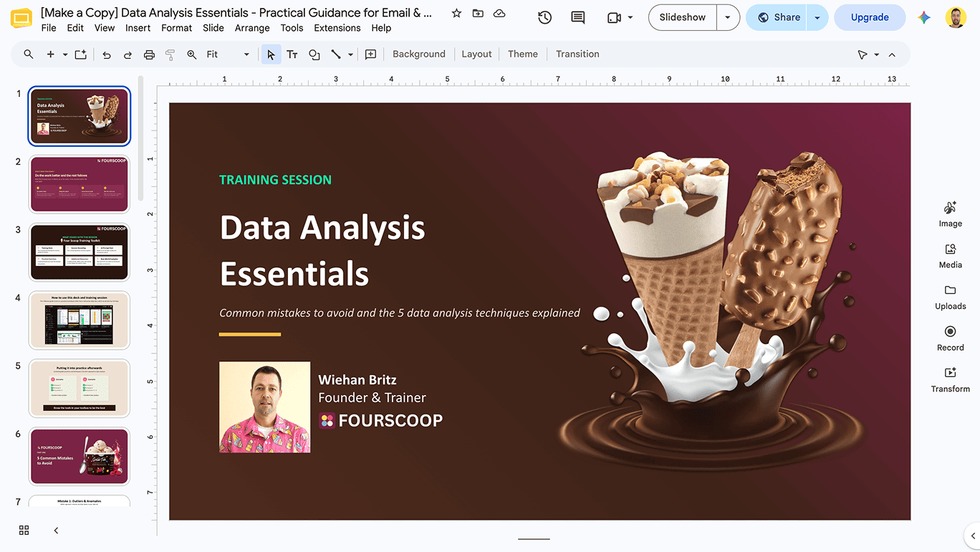Open the Slideshow options dropdown arrow
The image size is (980, 552).
coord(729,18)
